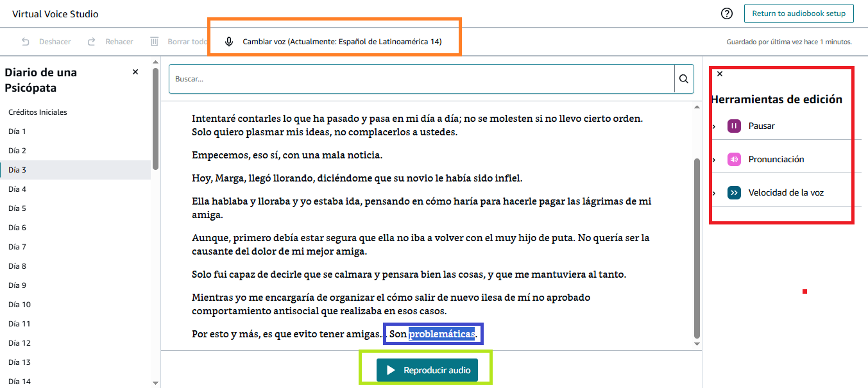Click the Rehacer label in toolbar
The width and height of the screenshot is (868, 388).
click(x=119, y=42)
